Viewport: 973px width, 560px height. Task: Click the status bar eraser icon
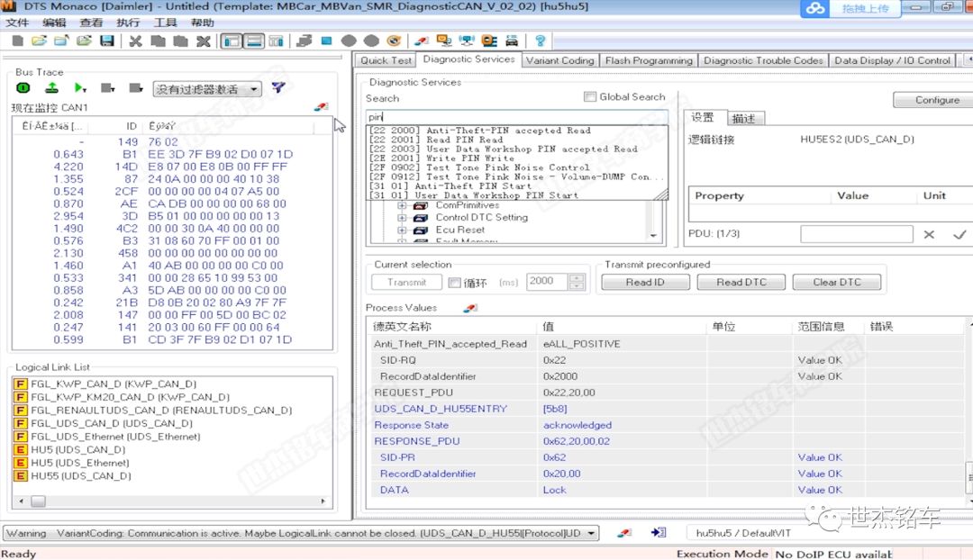click(624, 533)
